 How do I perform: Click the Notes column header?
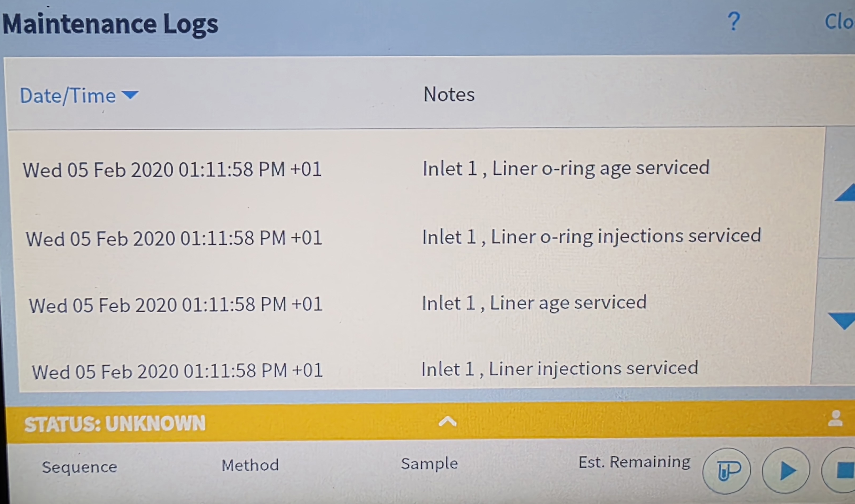(449, 94)
